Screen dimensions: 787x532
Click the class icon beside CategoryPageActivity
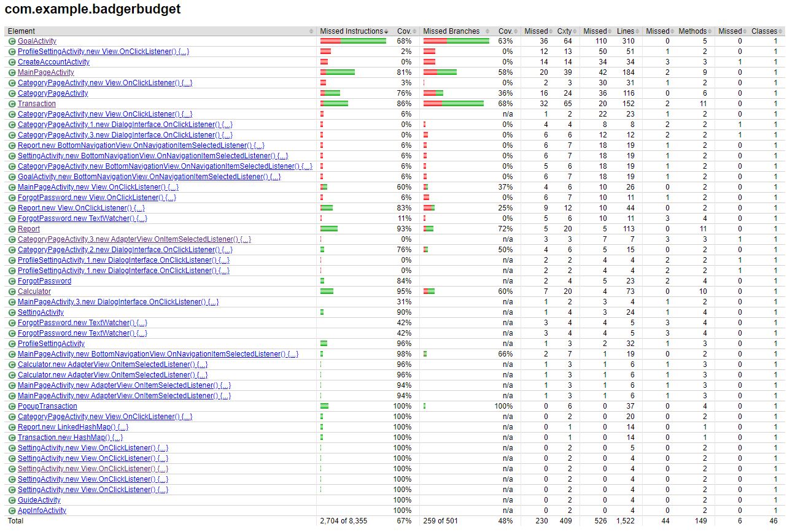coord(11,93)
